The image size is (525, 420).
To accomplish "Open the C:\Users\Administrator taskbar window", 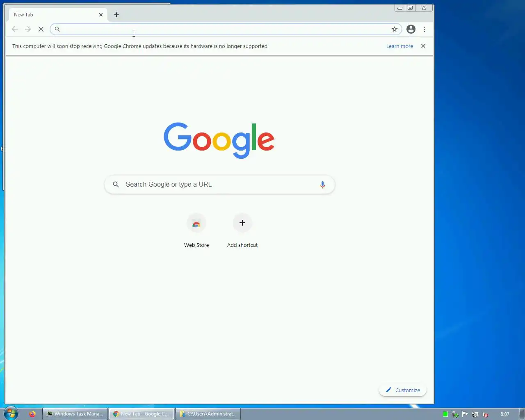I will tap(208, 414).
